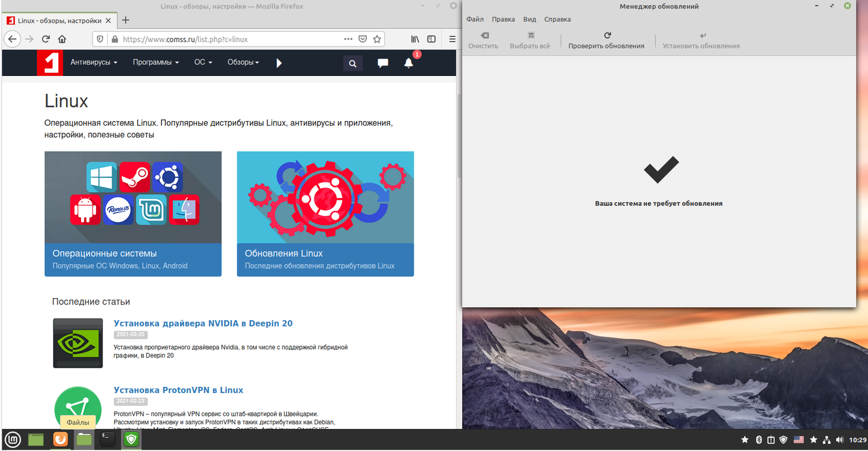The width and height of the screenshot is (868, 451).
Task: Save page to Pocket
Action: tap(363, 39)
